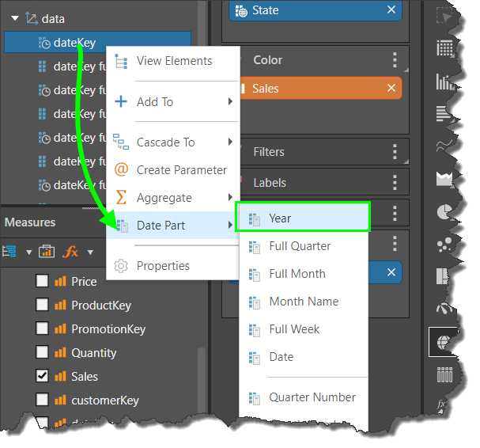Screen dimensions: 480x448
Task: Select the grid/matrix visualization icon
Action: (x=445, y=48)
